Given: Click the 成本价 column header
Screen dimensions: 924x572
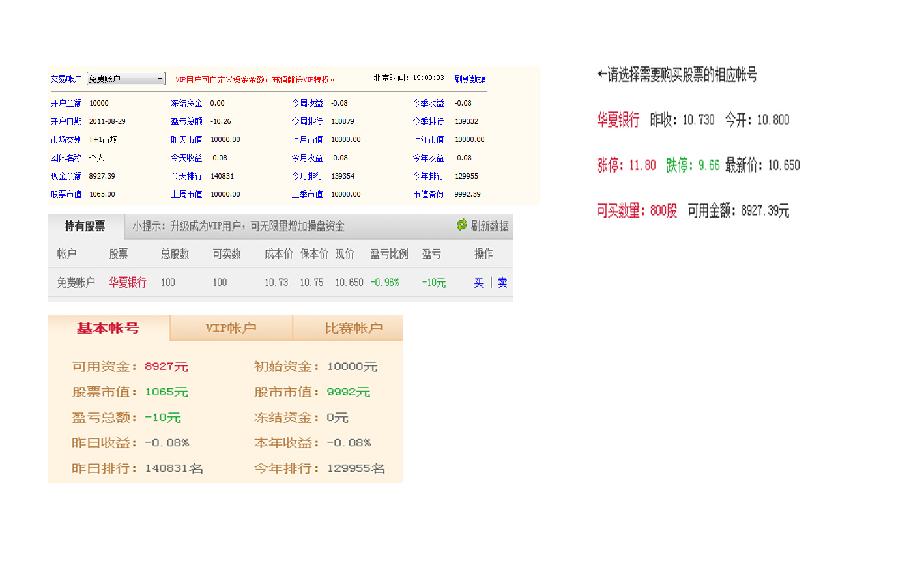Looking at the screenshot, I should coord(279,253).
